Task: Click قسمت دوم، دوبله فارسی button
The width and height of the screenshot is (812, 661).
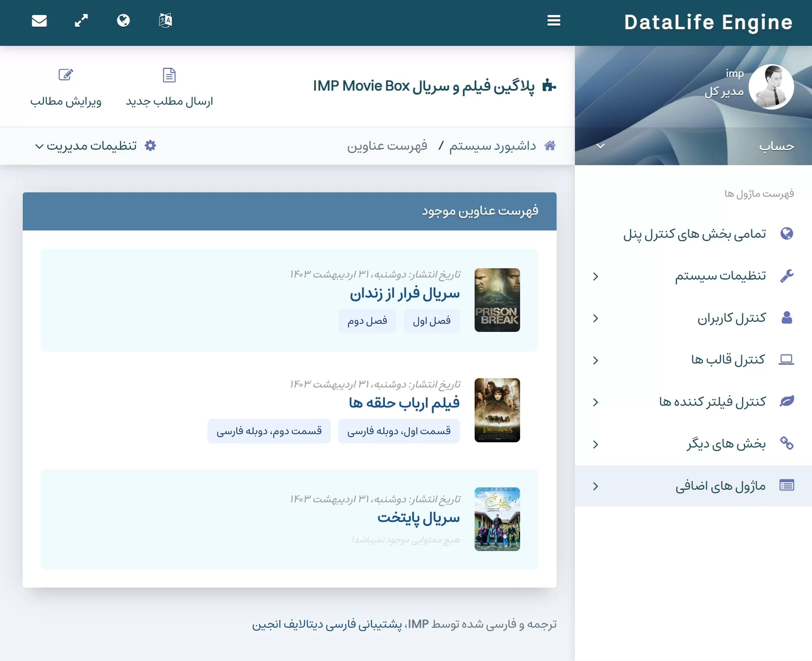Action: (269, 431)
